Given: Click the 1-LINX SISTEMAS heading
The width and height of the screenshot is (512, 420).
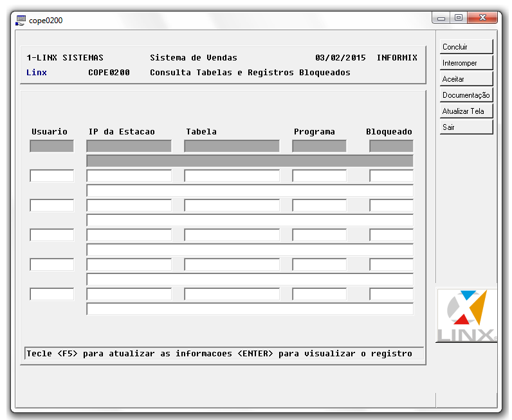Looking at the screenshot, I should 65,58.
